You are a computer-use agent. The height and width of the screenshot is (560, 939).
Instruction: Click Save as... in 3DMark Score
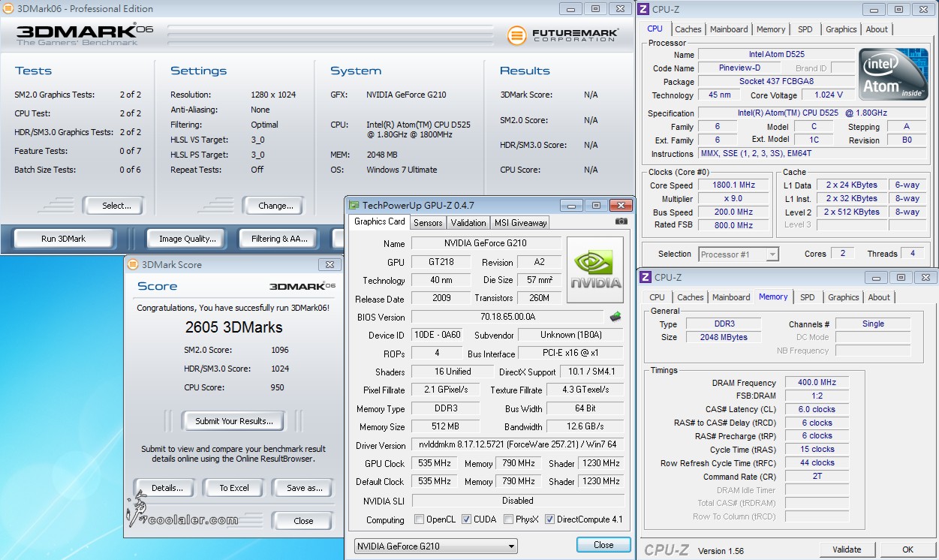pos(304,488)
